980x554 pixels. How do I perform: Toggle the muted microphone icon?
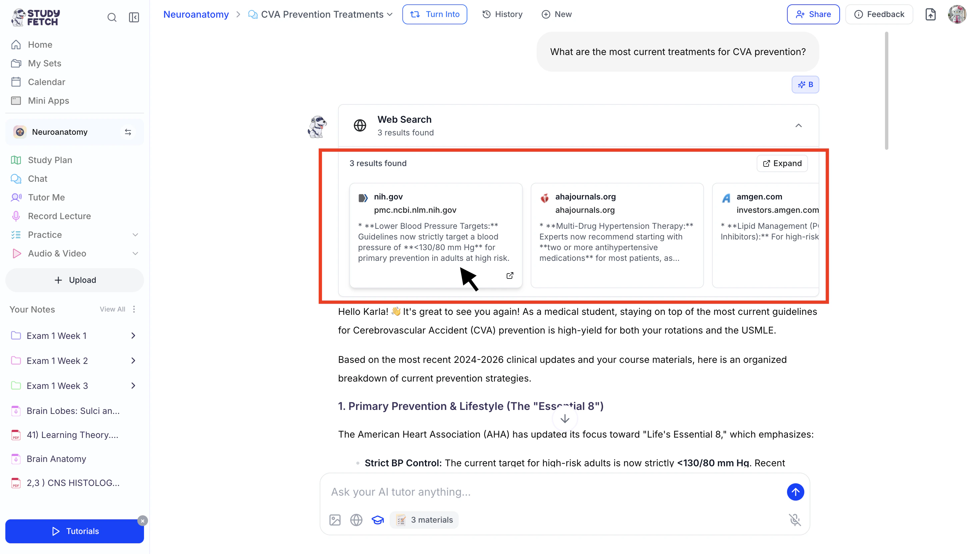click(795, 520)
